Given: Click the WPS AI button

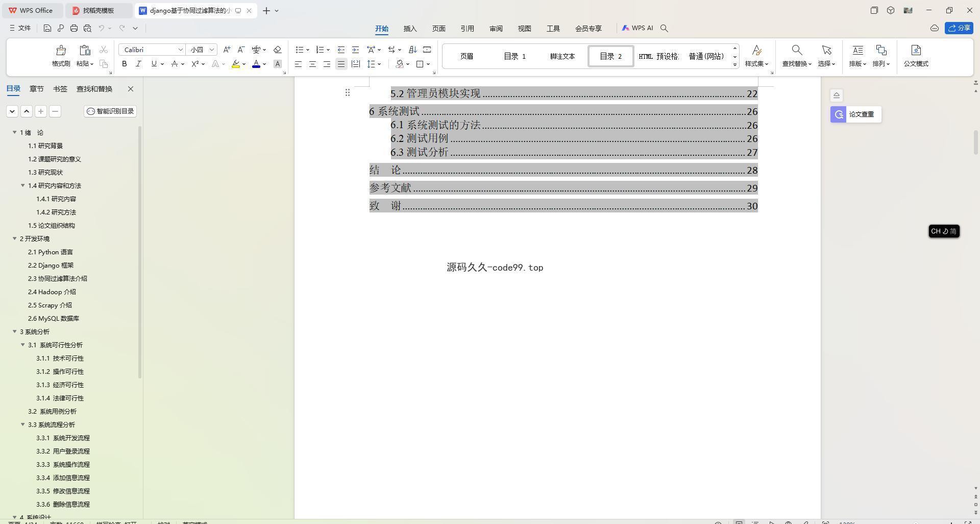Looking at the screenshot, I should (x=637, y=28).
